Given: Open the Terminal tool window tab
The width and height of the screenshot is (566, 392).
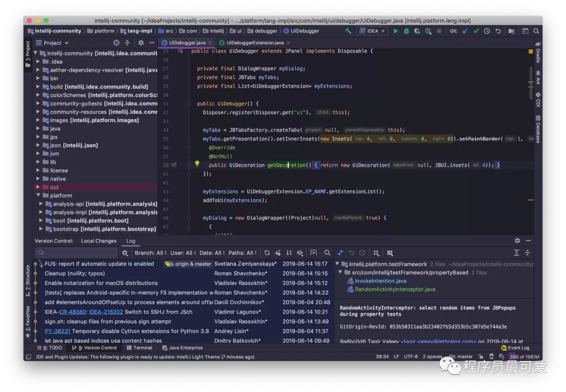Looking at the screenshot, I should tap(139, 348).
